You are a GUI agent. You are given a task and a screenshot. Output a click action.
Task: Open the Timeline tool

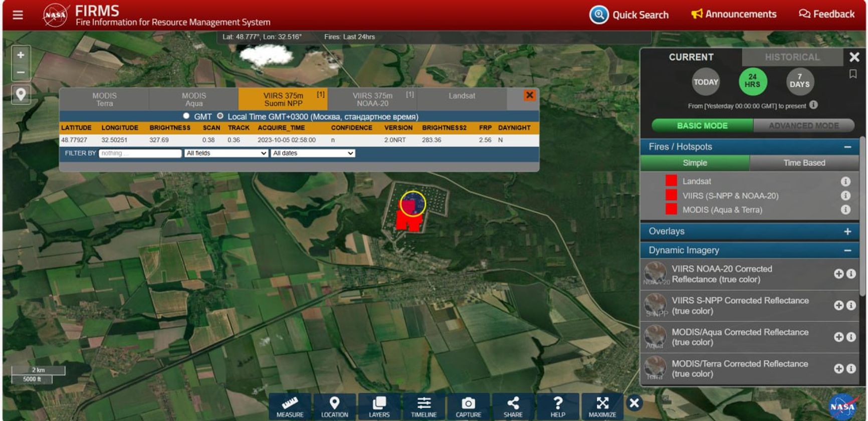click(423, 406)
